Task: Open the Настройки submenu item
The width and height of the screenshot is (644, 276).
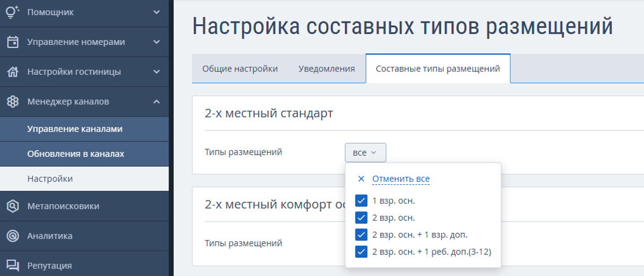Action: (84, 179)
